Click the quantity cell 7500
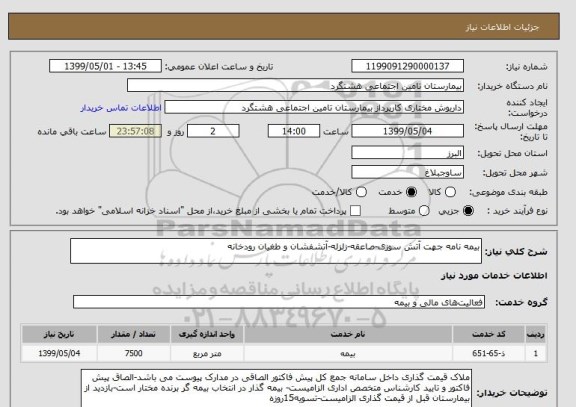Image resolution: width=576 pixels, height=407 pixels. pyautogui.click(x=133, y=353)
